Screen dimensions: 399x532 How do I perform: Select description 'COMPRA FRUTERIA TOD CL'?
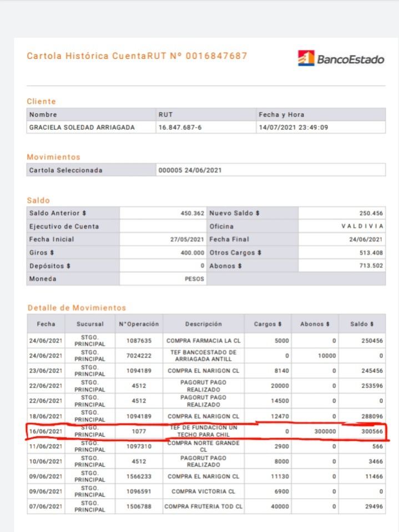204,506
